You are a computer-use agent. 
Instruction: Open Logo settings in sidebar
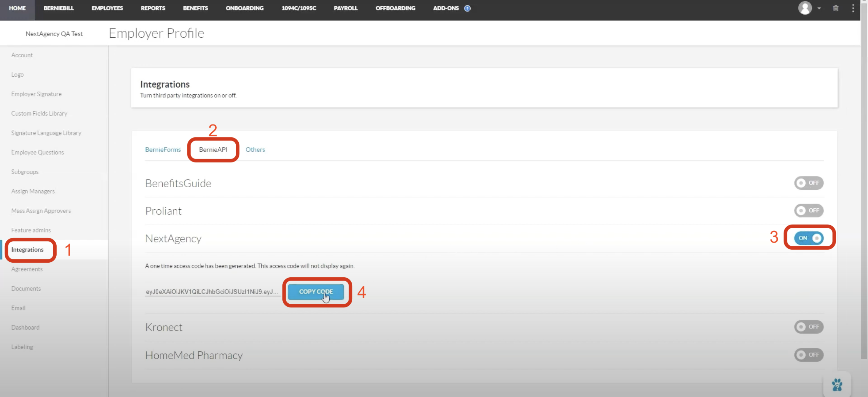17,75
